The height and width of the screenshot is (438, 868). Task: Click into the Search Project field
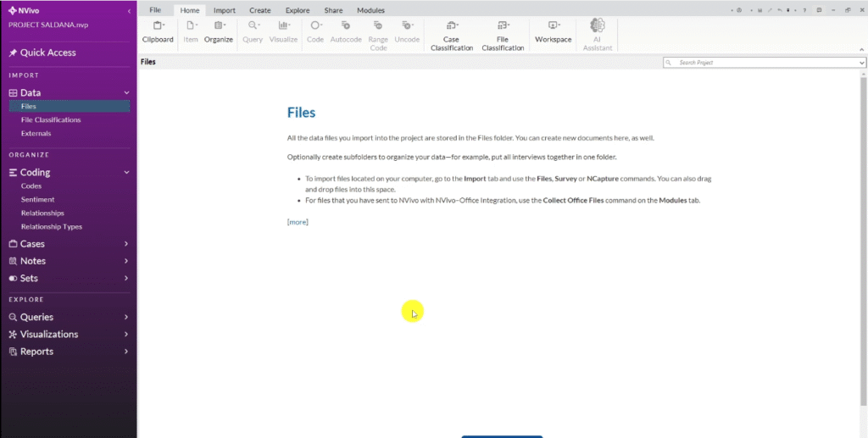pos(763,63)
